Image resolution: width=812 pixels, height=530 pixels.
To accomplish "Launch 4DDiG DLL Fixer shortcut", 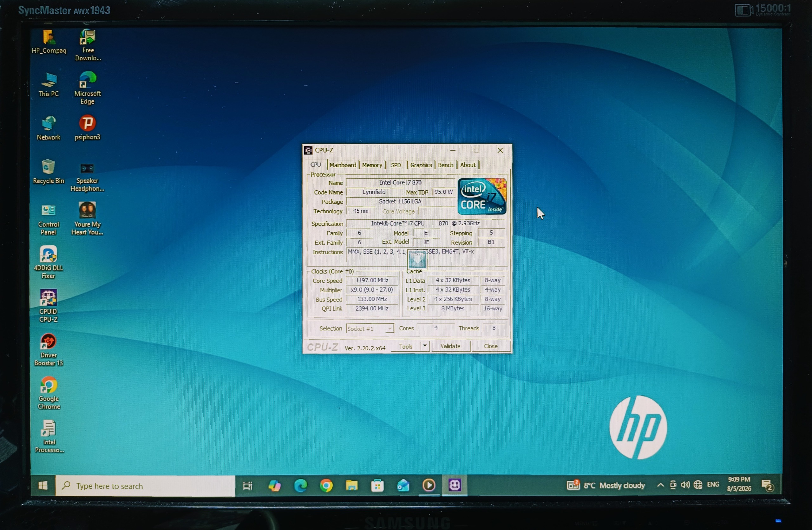I will tap(49, 262).
